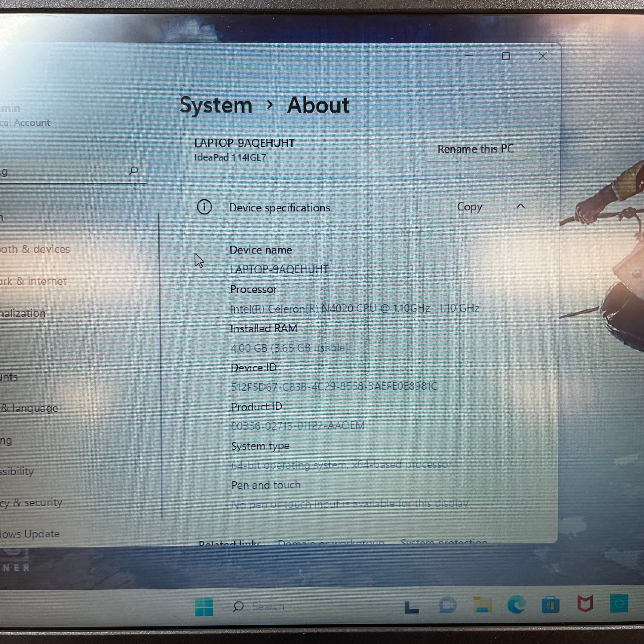
Task: Click the No pen or touch input text
Action: coord(349,504)
